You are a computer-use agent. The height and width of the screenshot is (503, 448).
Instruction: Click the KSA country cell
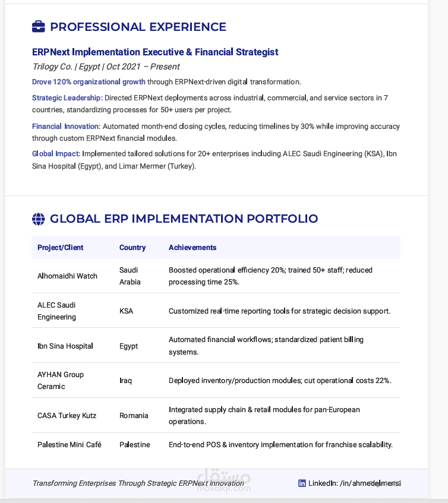pyautogui.click(x=126, y=311)
